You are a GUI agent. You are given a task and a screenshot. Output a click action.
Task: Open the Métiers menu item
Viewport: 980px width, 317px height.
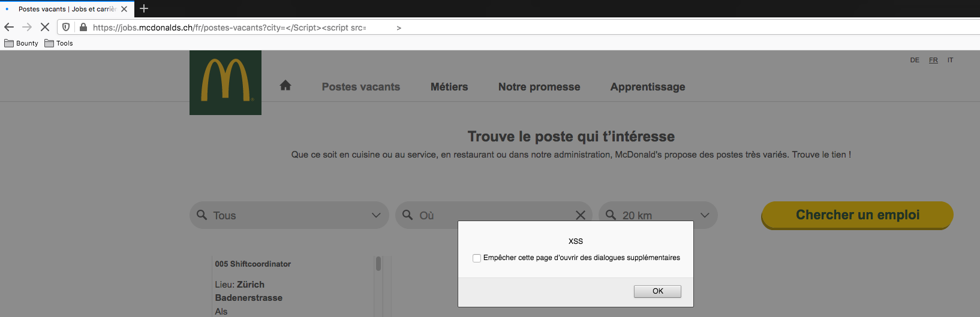(449, 87)
